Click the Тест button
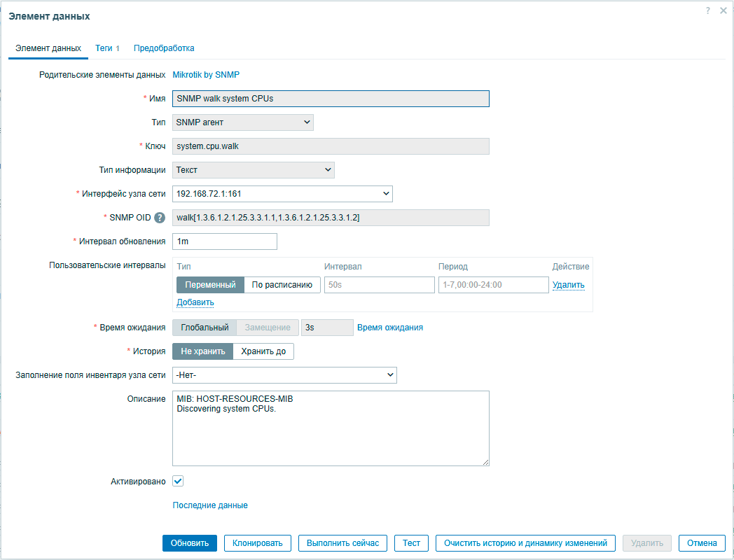Screen dimensions: 734x560 [411, 543]
